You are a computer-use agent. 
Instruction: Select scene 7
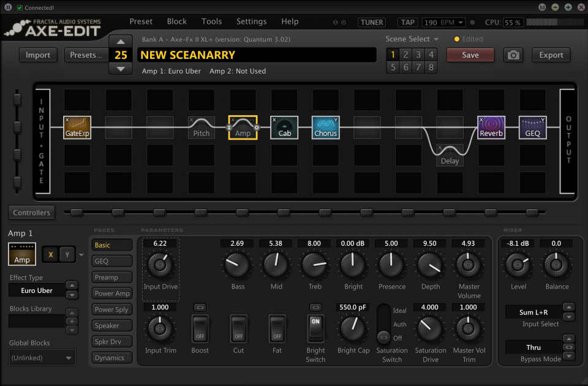[418, 67]
